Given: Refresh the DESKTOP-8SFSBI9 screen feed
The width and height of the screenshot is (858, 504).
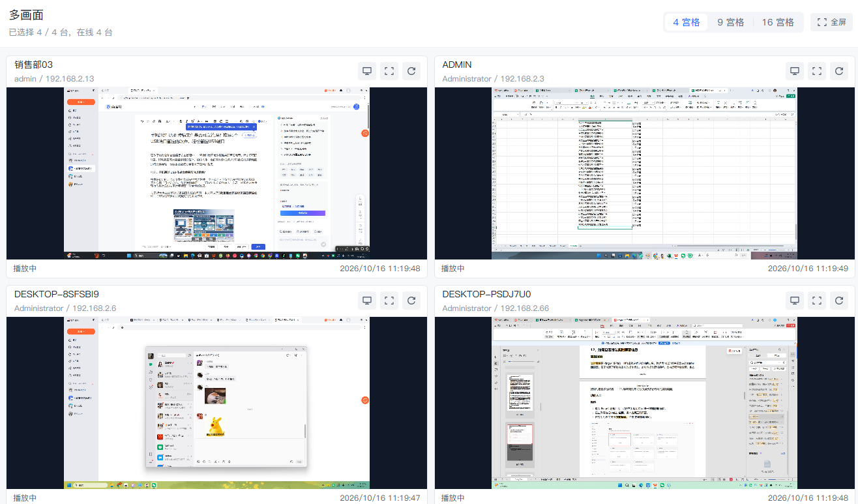Looking at the screenshot, I should [411, 301].
